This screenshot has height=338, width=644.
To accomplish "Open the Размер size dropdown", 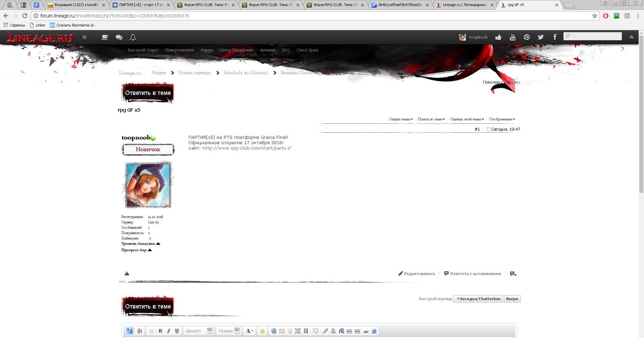I will 228,331.
